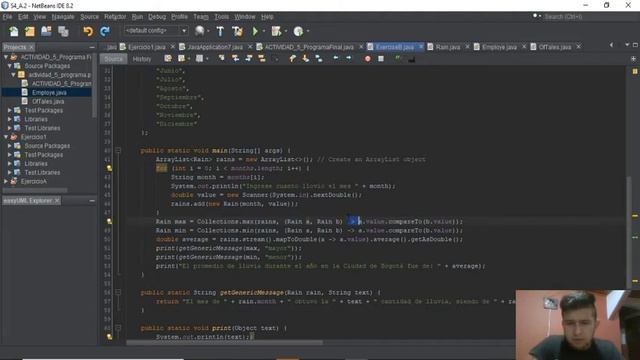The width and height of the screenshot is (640, 360).
Task: Click the orange Undo arrow
Action: 88,31
